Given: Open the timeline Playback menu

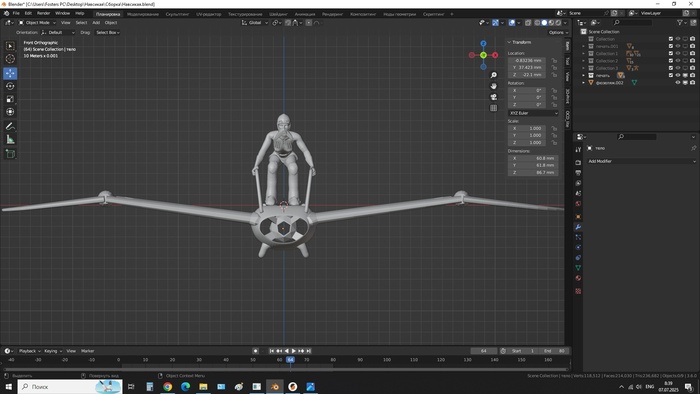Looking at the screenshot, I should (29, 351).
